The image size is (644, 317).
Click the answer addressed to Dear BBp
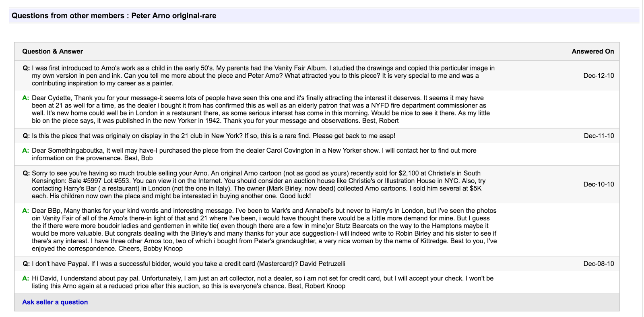pos(264,230)
